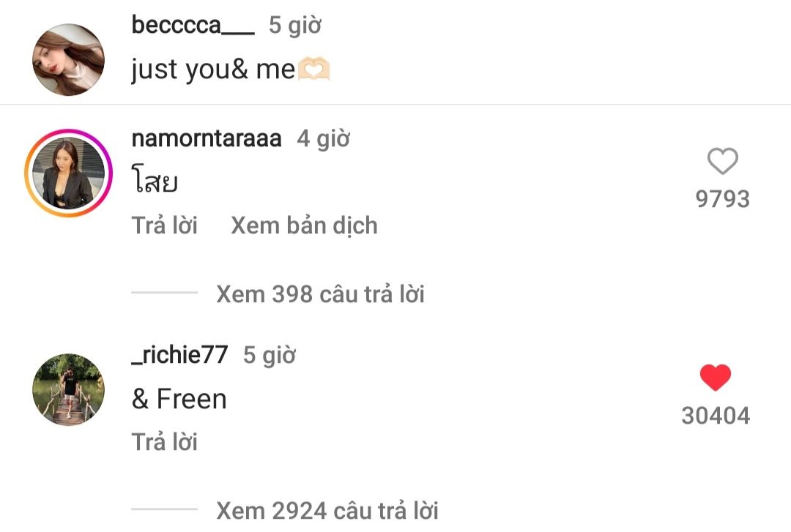
Task: Unlike the _richie77 comment via red heart
Action: [x=715, y=378]
